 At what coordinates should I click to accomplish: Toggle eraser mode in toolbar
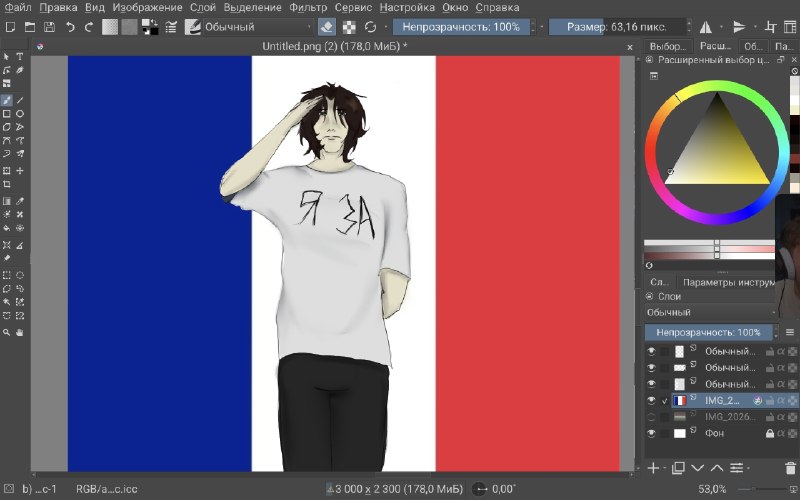327,27
